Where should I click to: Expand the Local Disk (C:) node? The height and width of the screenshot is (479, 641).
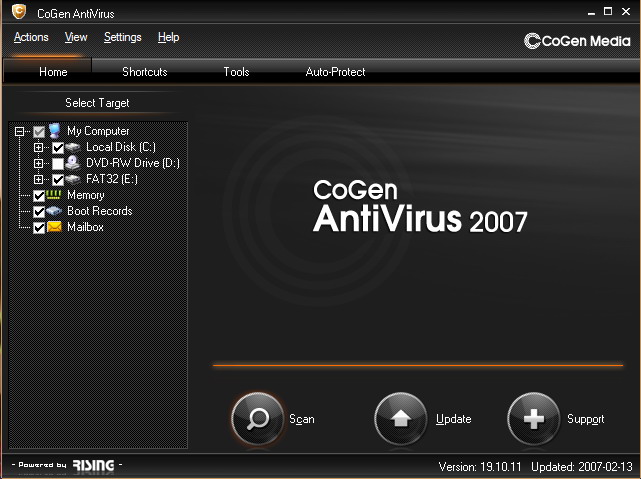tap(38, 148)
